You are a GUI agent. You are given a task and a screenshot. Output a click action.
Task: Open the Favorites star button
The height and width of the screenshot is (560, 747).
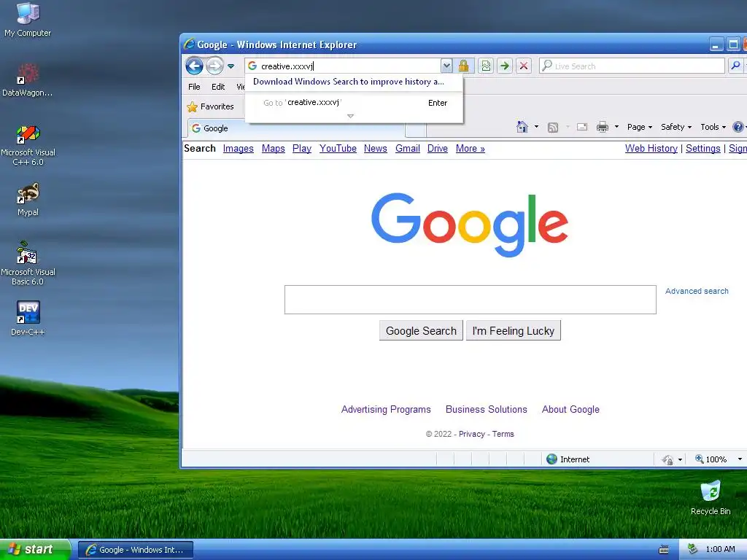coord(210,106)
